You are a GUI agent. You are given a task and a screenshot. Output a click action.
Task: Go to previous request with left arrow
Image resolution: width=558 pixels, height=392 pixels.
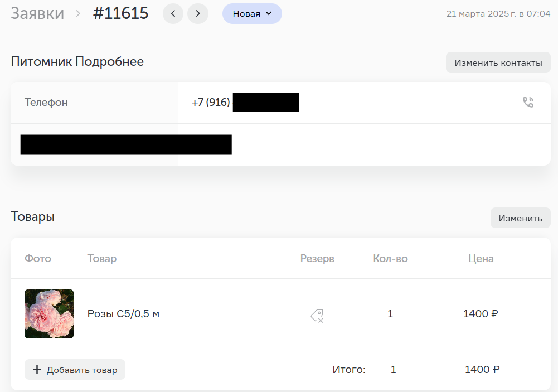click(173, 14)
